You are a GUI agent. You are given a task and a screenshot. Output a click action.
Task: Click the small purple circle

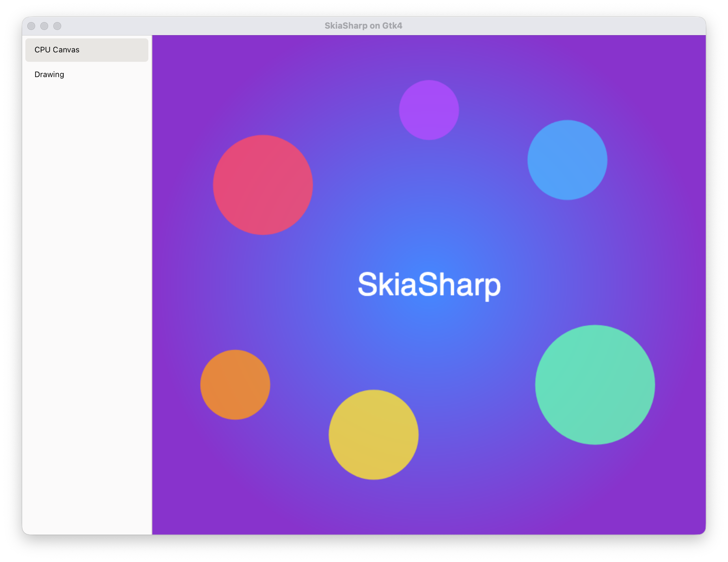(x=429, y=110)
